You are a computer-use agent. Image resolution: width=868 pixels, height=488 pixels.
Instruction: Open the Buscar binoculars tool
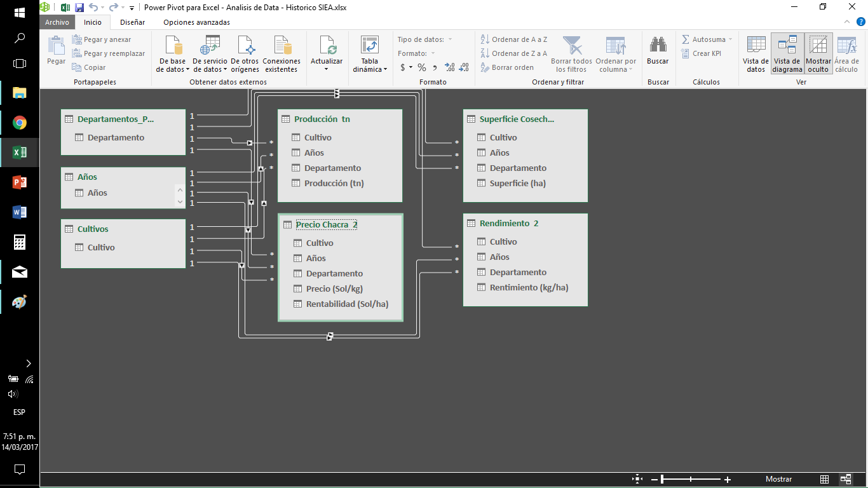pyautogui.click(x=658, y=51)
